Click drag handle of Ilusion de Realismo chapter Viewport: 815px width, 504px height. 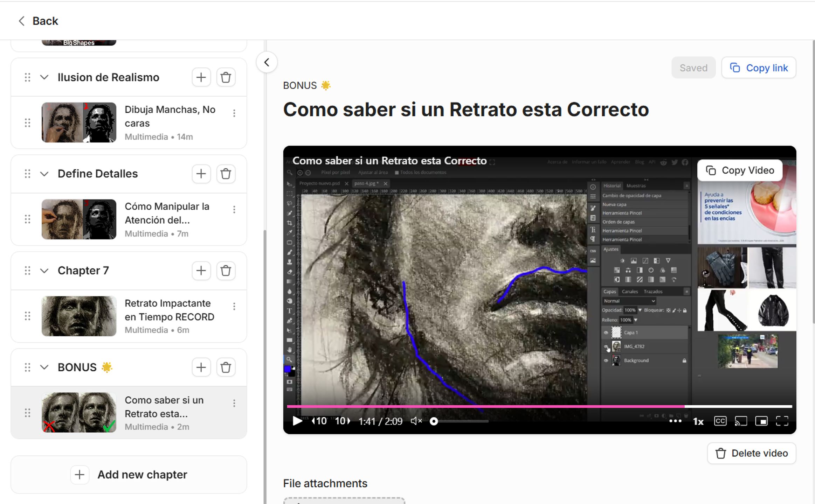28,77
